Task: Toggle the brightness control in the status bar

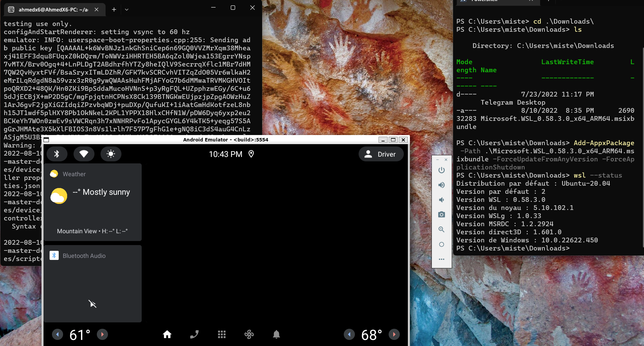Action: pos(111,154)
